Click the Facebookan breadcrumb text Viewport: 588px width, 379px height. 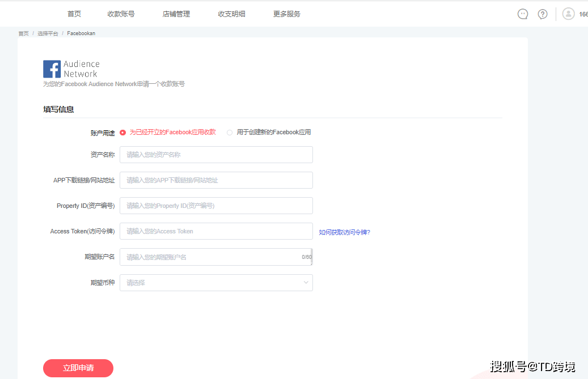pos(81,33)
